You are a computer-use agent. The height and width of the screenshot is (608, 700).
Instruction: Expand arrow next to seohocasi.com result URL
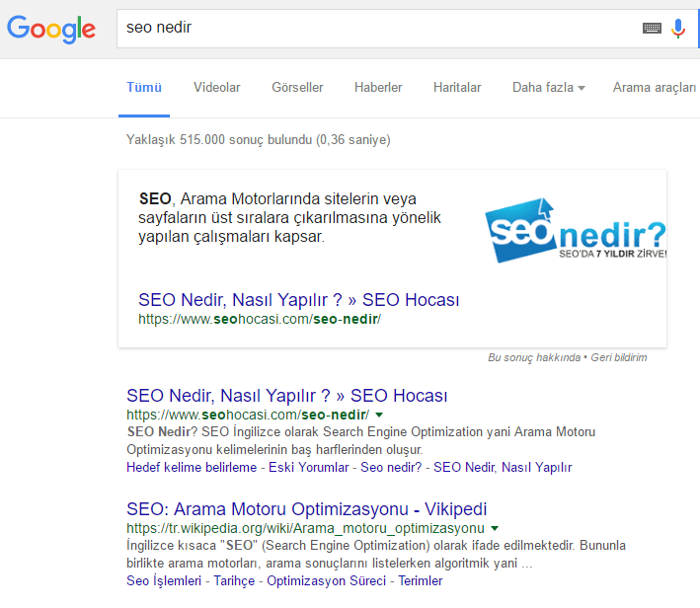coord(380,415)
